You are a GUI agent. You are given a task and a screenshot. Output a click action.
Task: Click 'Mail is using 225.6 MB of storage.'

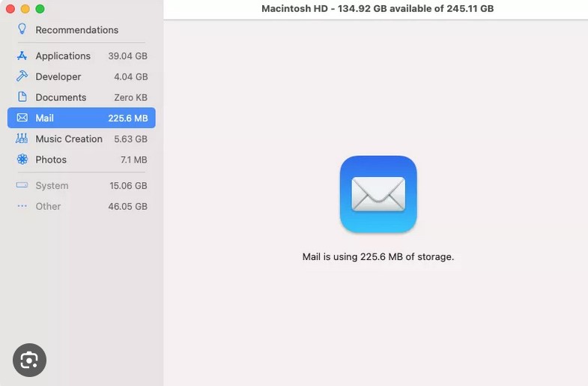[378, 256]
